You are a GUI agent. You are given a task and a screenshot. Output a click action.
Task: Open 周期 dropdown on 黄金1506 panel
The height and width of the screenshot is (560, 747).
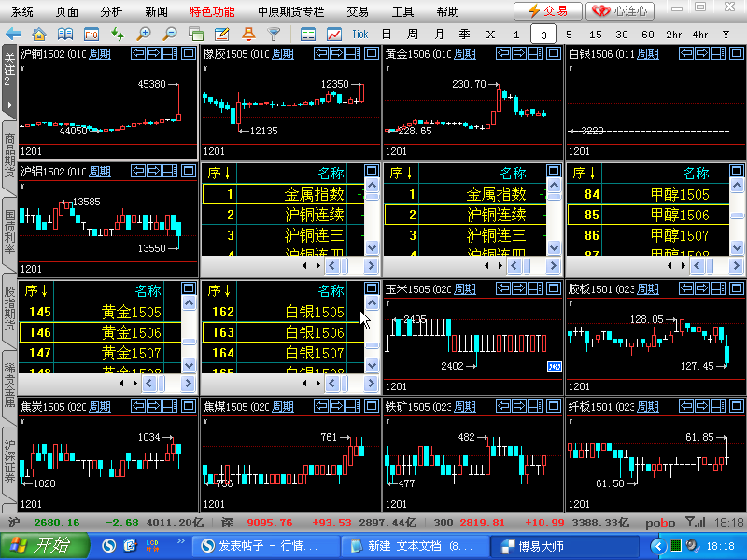[x=465, y=54]
